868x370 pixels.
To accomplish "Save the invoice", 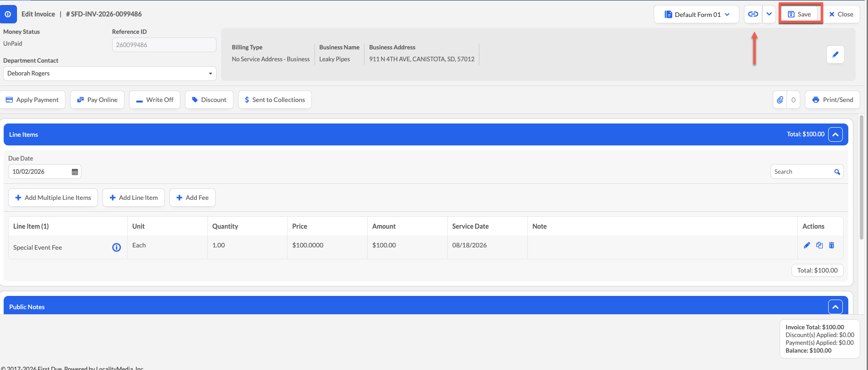I will point(800,14).
